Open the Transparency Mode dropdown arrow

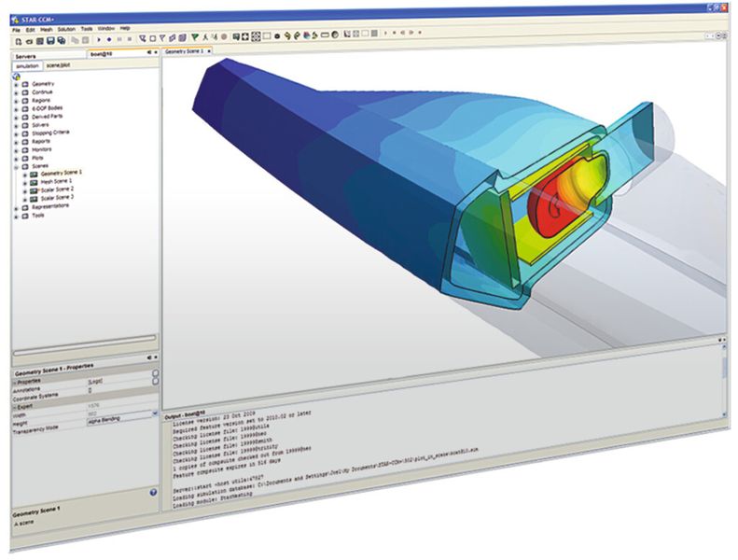pyautogui.click(x=154, y=413)
